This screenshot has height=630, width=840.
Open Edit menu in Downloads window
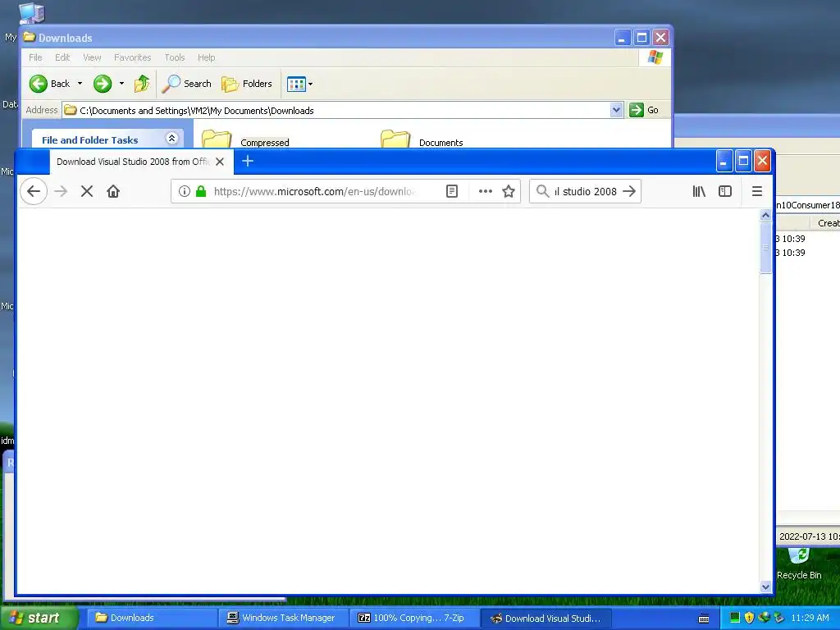point(62,57)
